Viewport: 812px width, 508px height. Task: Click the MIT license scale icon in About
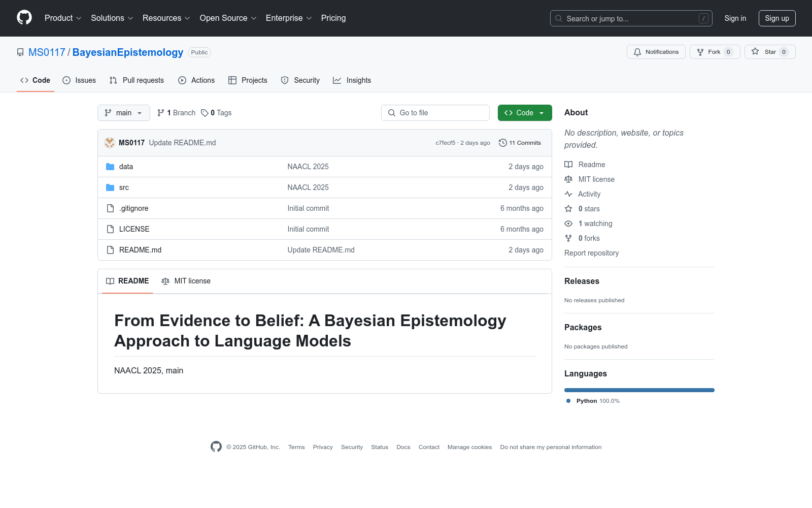568,179
